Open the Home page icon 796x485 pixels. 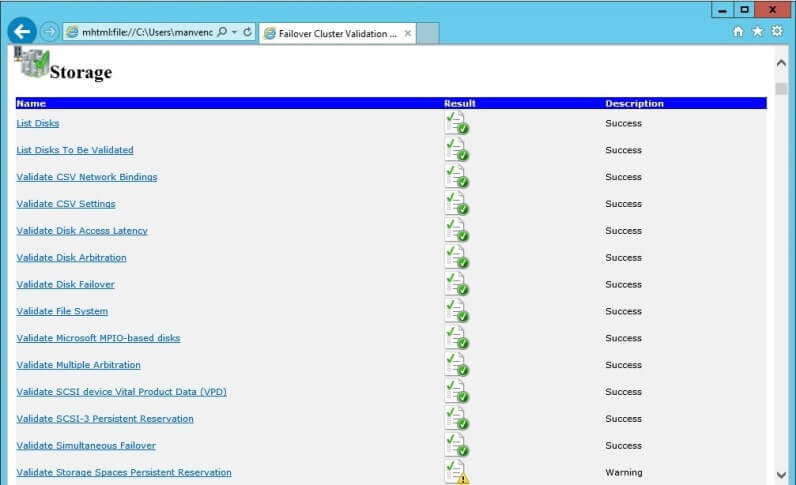coord(738,32)
